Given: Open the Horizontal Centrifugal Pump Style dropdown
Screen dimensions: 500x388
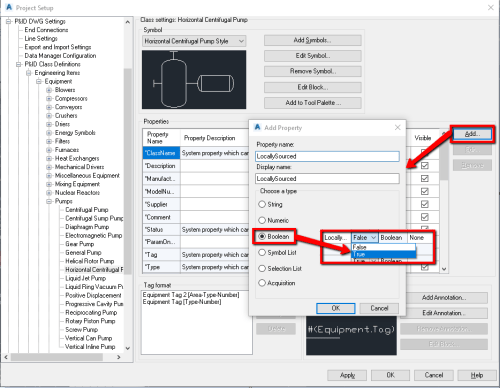Looking at the screenshot, I should 194,41.
